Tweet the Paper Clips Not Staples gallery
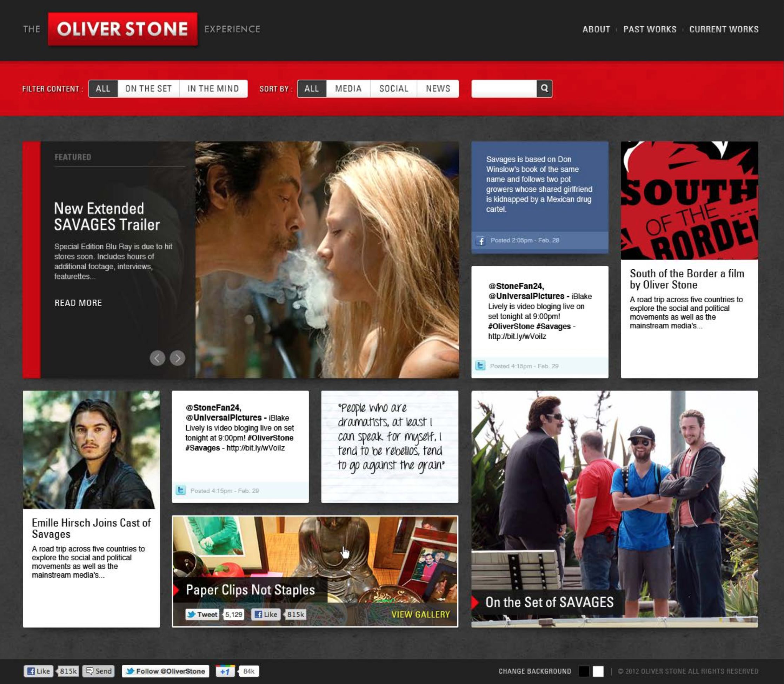 (202, 614)
